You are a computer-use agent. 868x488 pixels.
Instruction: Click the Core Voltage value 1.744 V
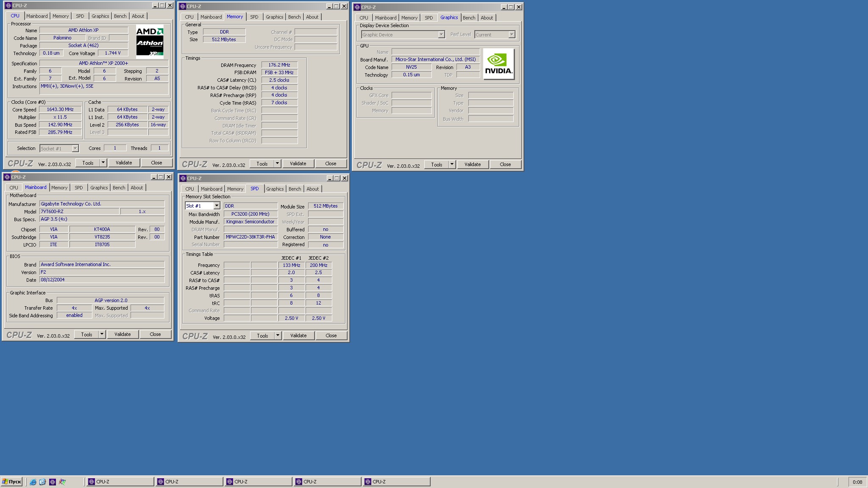coord(113,53)
